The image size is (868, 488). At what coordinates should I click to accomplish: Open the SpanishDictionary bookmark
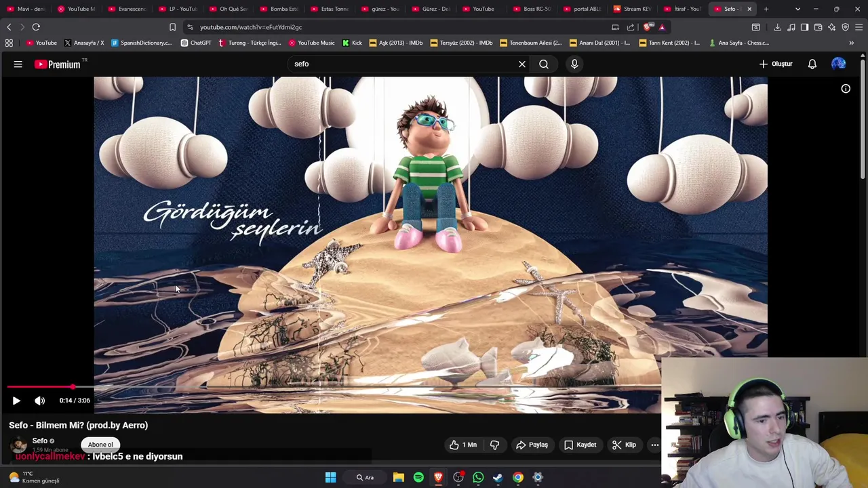141,43
